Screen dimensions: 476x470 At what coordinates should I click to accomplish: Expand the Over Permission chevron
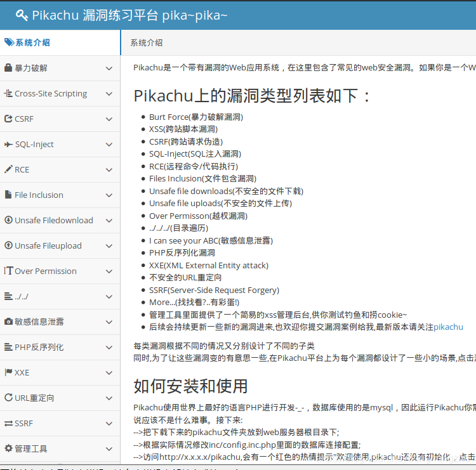(x=109, y=271)
